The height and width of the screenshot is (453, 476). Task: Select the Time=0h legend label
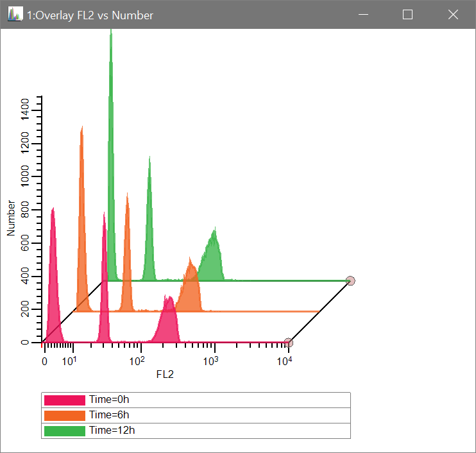(x=109, y=400)
